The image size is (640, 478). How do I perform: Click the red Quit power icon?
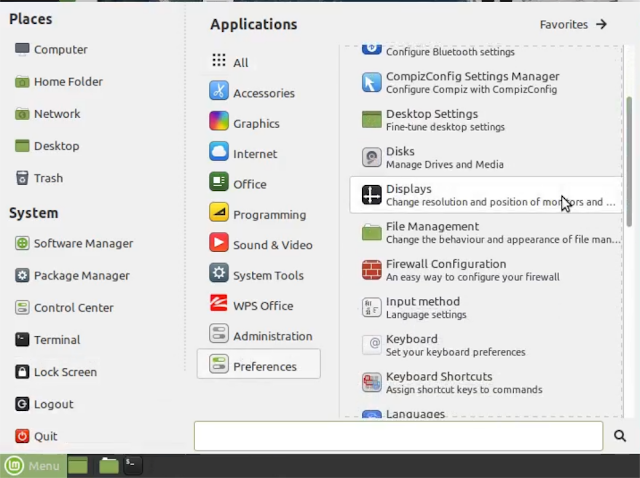22,436
